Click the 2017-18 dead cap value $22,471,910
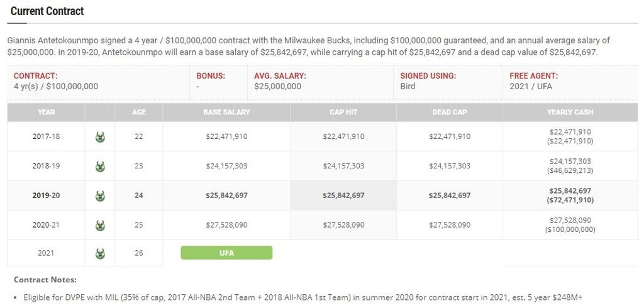 [x=450, y=136]
